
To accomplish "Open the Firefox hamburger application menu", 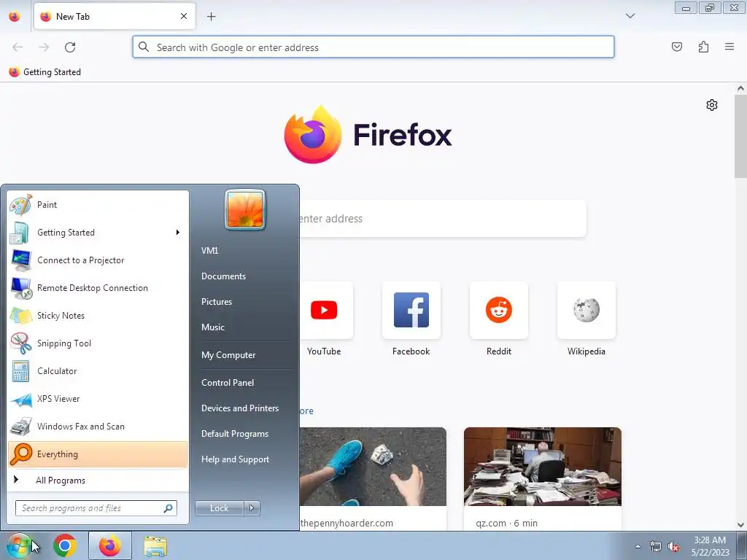I will [x=729, y=47].
